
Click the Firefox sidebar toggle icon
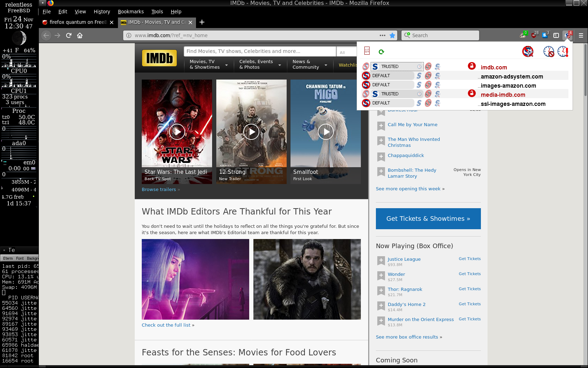click(556, 35)
